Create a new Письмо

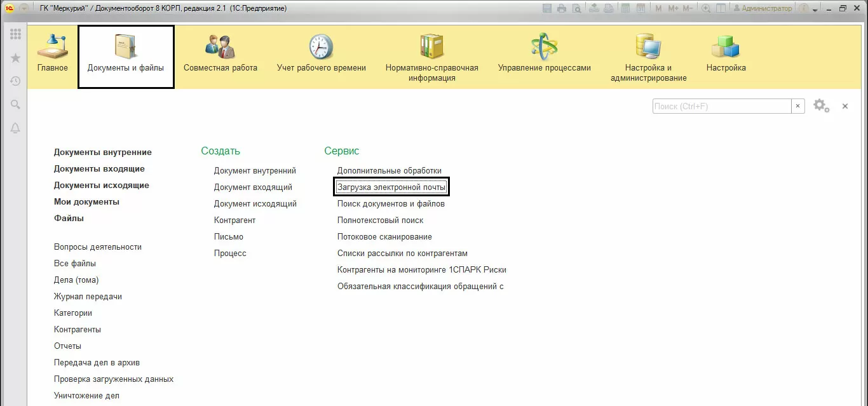point(229,237)
